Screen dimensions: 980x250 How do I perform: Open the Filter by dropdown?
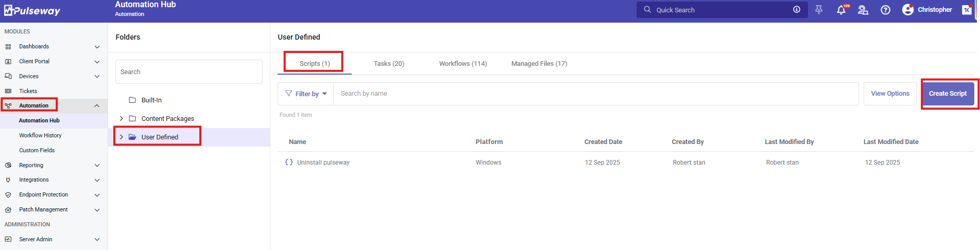coord(306,94)
